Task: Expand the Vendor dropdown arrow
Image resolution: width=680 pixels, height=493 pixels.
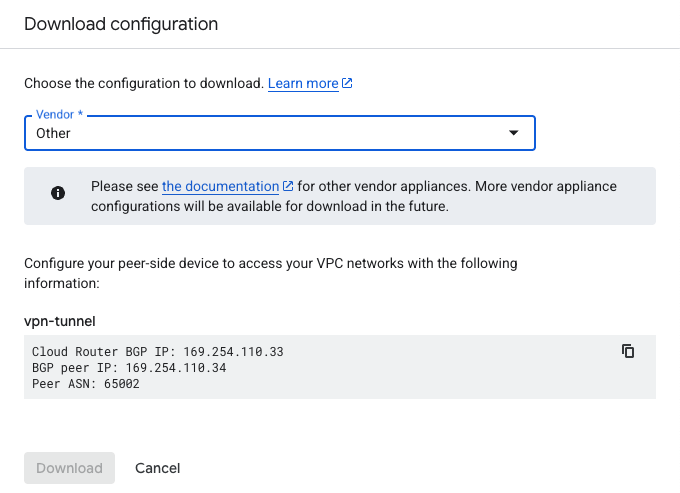Action: (514, 133)
